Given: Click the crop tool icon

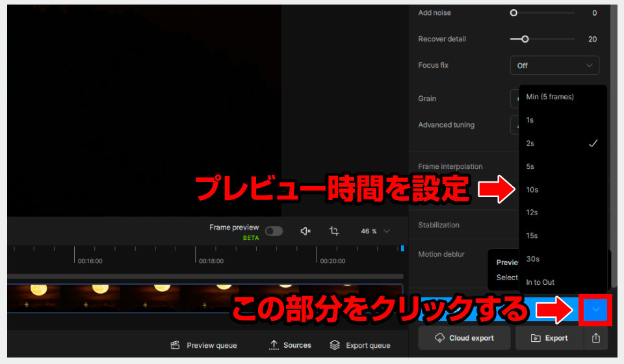Looking at the screenshot, I should coord(334,231).
